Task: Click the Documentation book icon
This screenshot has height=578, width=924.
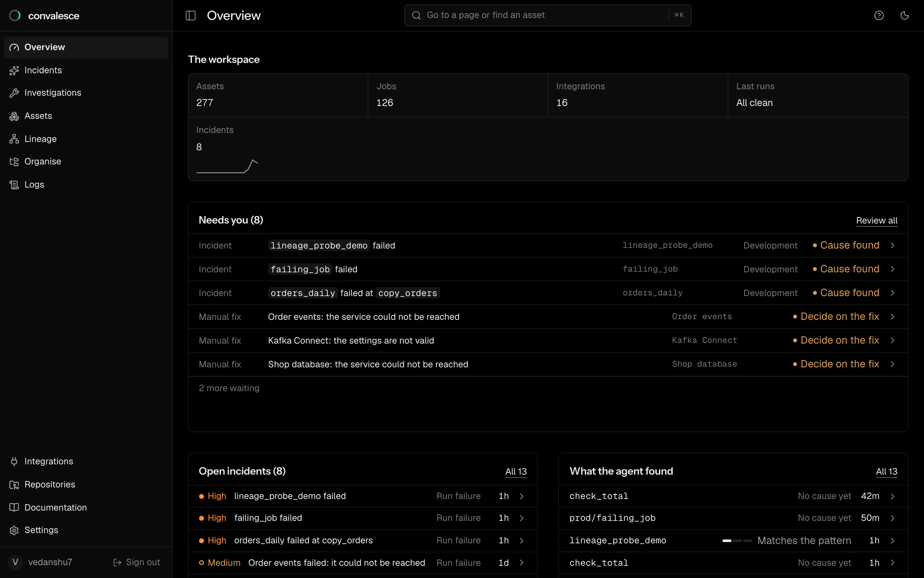Action: click(x=14, y=508)
